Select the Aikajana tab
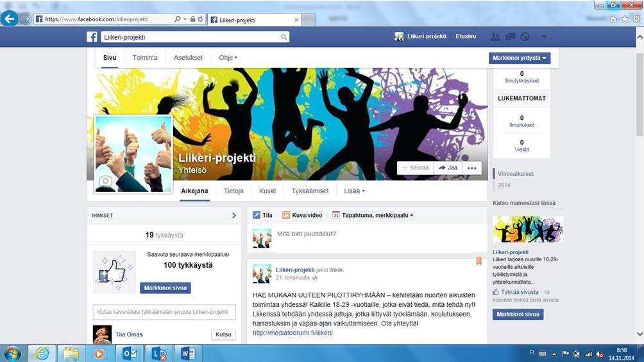644x362 pixels. pos(194,191)
